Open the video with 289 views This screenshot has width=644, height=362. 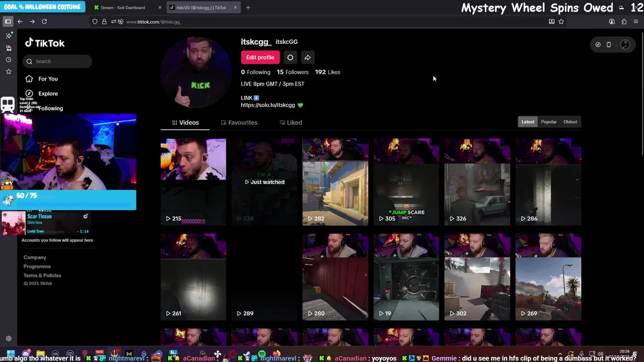264,277
